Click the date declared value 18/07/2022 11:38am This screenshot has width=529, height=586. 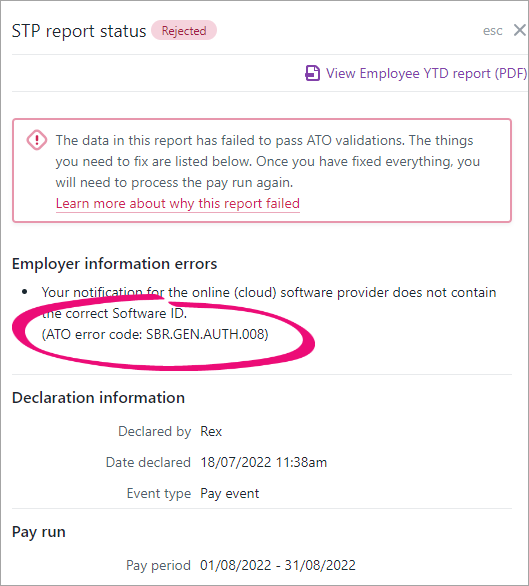click(264, 463)
